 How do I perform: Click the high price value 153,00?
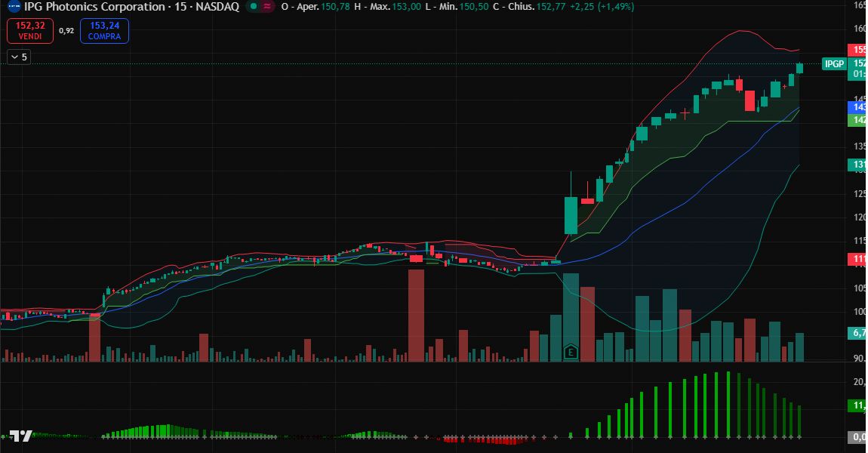(406, 7)
